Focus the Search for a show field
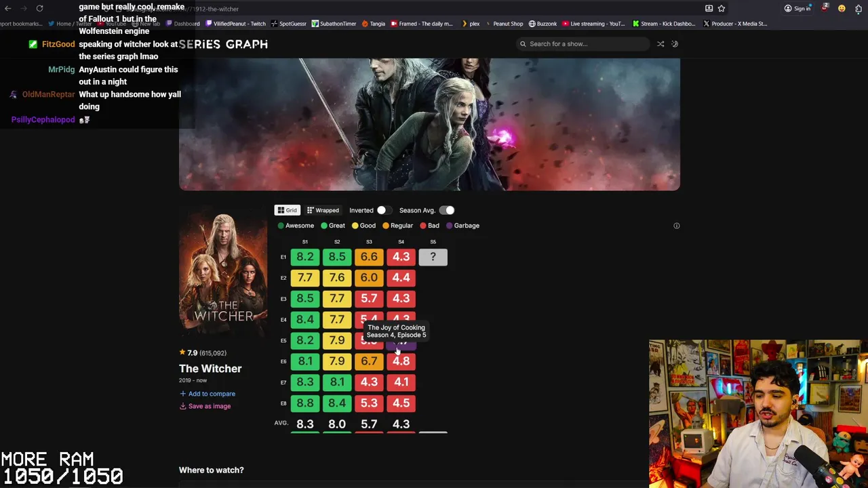Viewport: 868px width, 488px height. click(x=583, y=44)
